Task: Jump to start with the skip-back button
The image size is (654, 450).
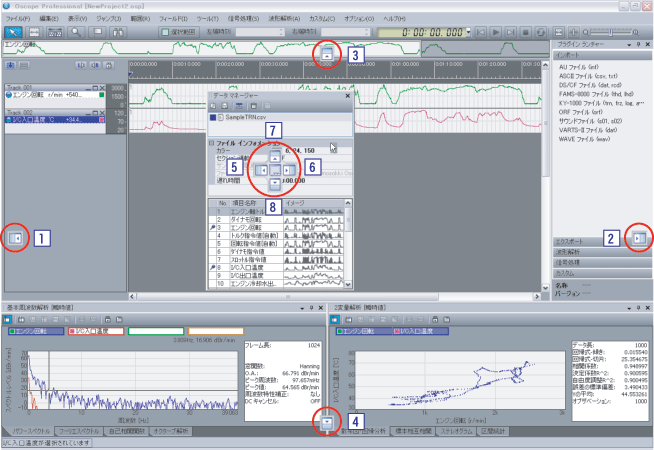Action: 480,32
